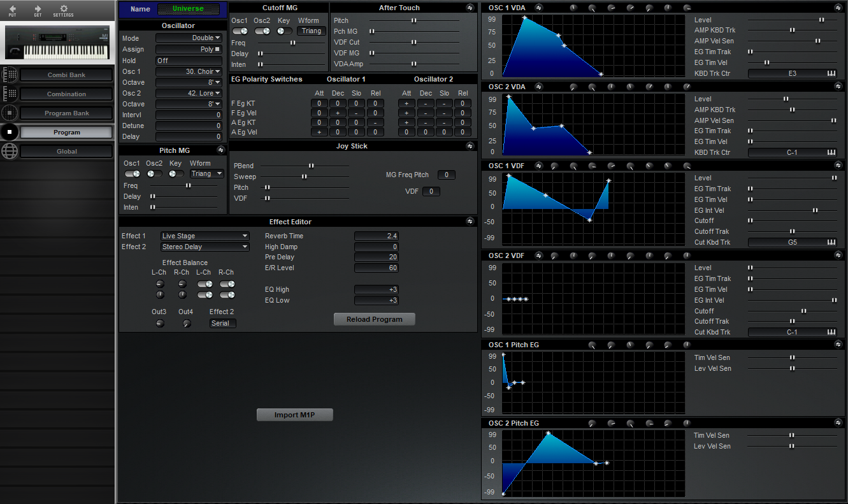The image size is (848, 504).
Task: Toggle the Cutoff MG Key switch
Action: coord(284,31)
